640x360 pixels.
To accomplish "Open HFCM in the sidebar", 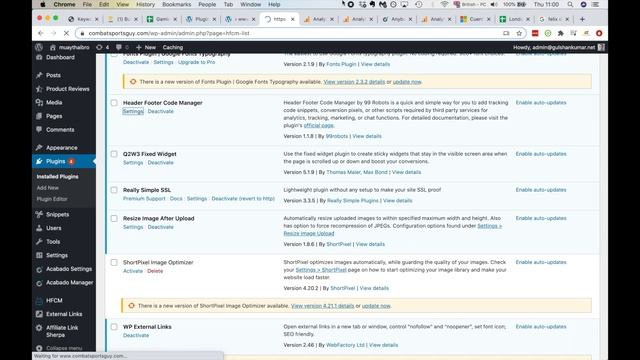I will (x=54, y=300).
